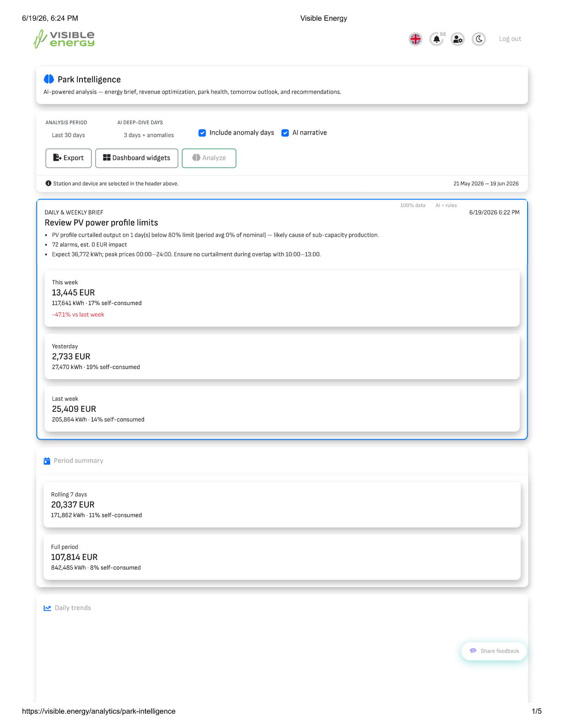Click the Log out link
The width and height of the screenshot is (563, 728).
510,39
